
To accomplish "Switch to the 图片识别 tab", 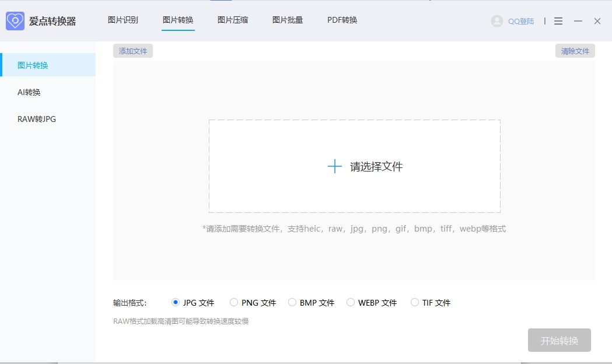I will coord(123,20).
